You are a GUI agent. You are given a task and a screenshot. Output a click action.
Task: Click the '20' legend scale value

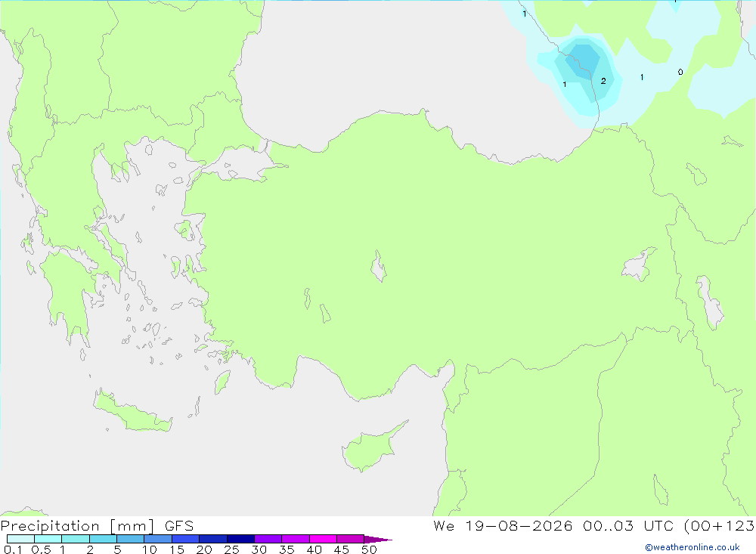pyautogui.click(x=204, y=549)
